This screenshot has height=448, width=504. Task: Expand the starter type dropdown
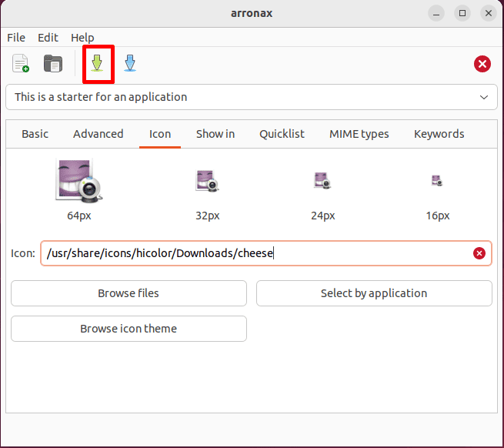coord(252,97)
